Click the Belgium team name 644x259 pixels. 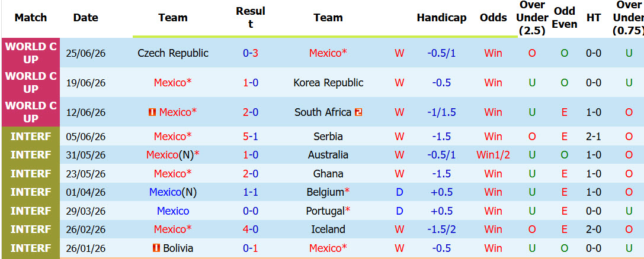point(325,192)
